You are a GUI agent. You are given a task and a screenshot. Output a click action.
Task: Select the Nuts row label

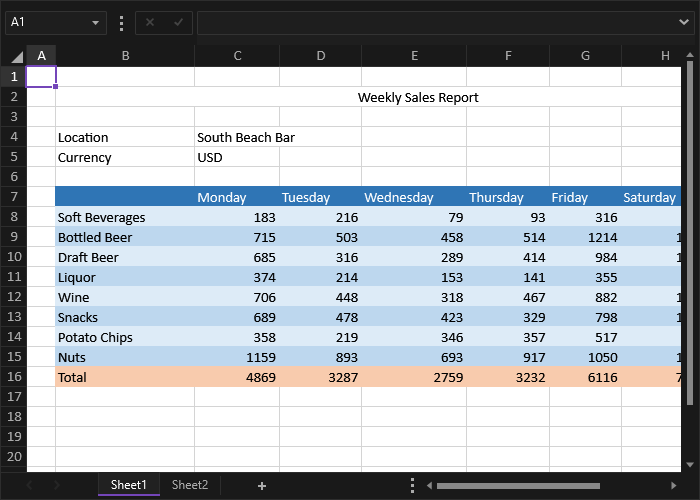click(125, 357)
